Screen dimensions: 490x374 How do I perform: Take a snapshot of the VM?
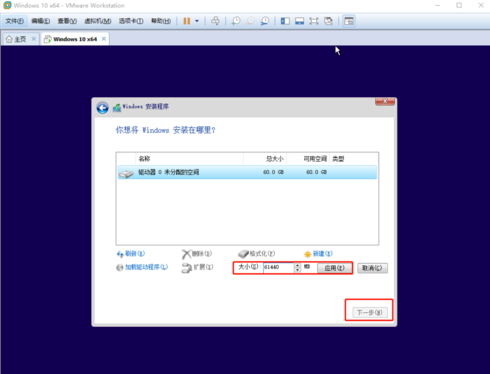click(236, 21)
